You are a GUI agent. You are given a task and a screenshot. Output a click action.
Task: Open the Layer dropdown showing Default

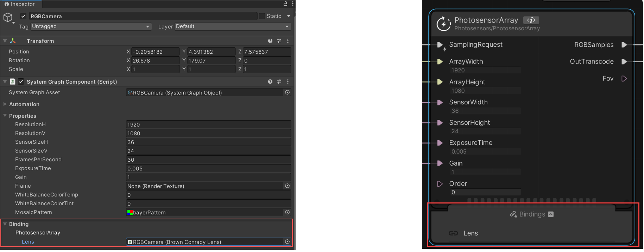coord(232,26)
